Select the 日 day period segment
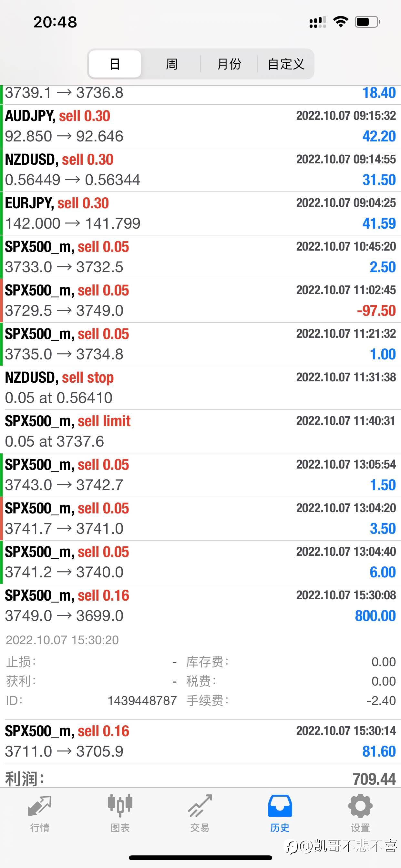Screen dimensions: 401x868 tap(115, 64)
